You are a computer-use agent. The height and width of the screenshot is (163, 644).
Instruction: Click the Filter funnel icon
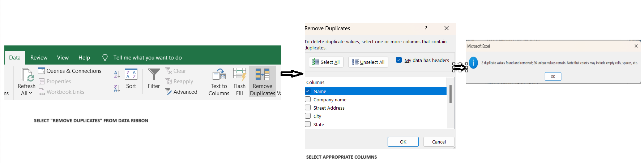(154, 75)
